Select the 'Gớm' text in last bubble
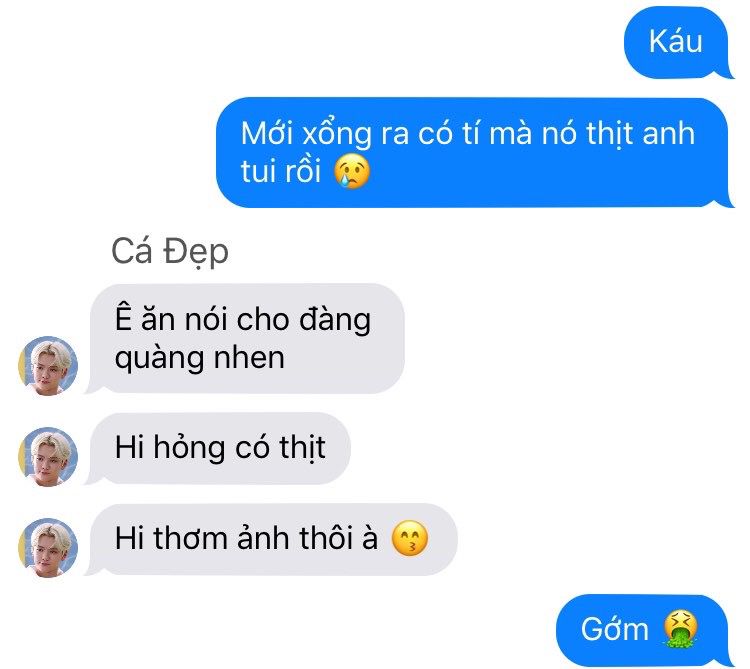The image size is (750, 669). (615, 629)
